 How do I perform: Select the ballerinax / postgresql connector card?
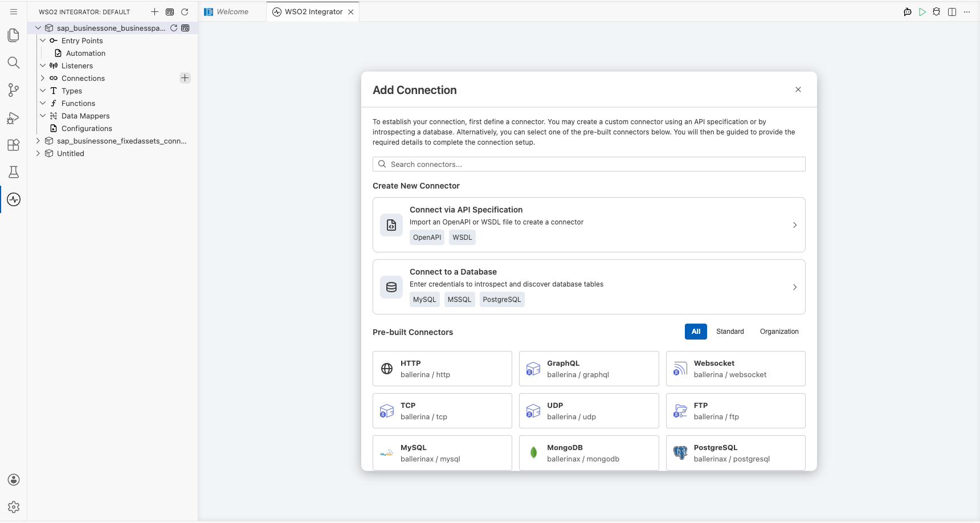[736, 453]
